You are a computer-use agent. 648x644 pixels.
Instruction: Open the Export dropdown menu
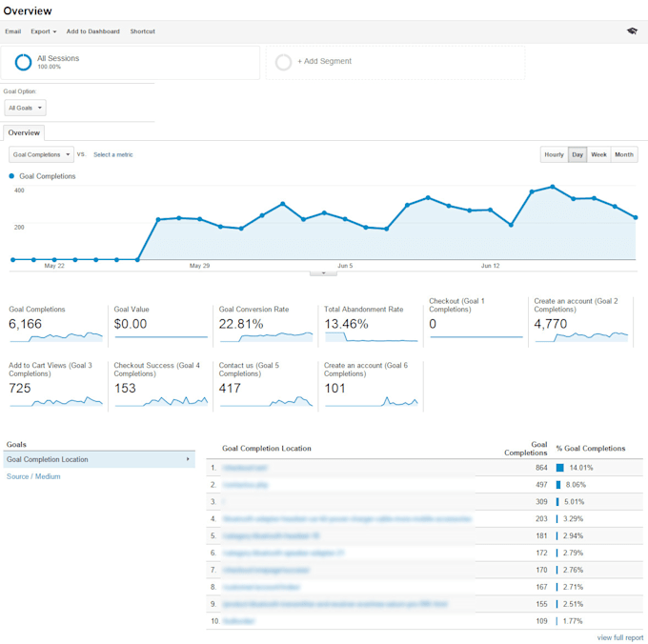click(x=44, y=31)
